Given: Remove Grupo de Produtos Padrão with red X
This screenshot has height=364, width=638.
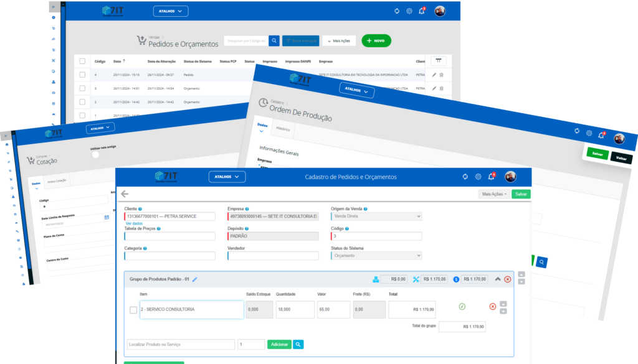Looking at the screenshot, I should [507, 279].
